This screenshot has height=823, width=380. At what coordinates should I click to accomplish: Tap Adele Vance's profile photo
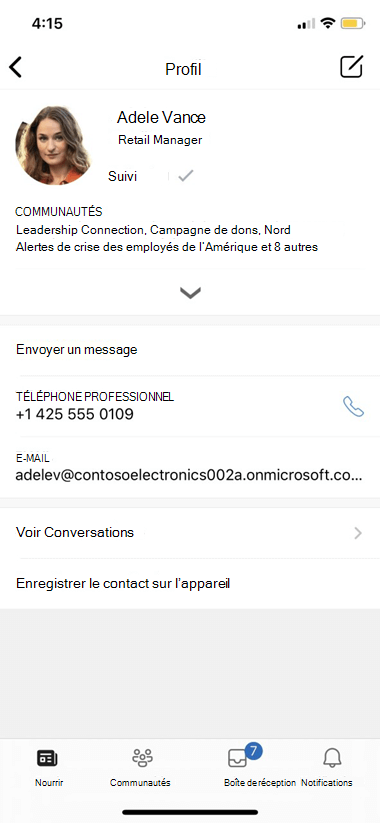51,145
